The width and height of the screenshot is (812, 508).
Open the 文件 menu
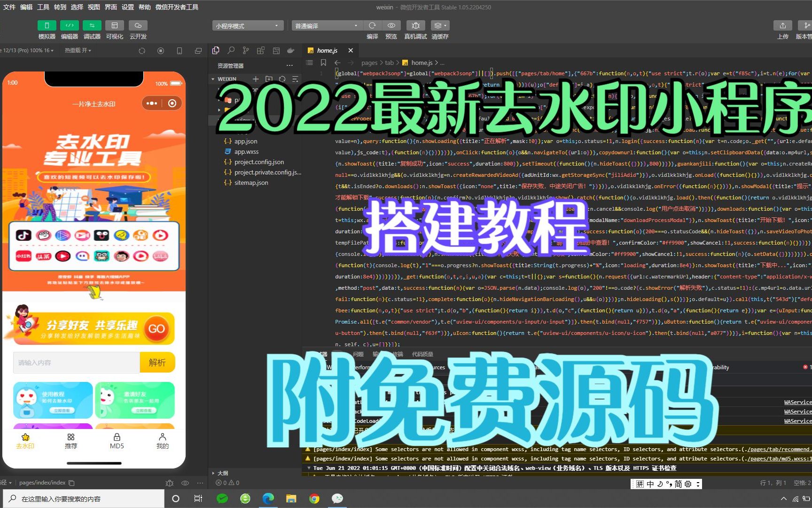9,7
